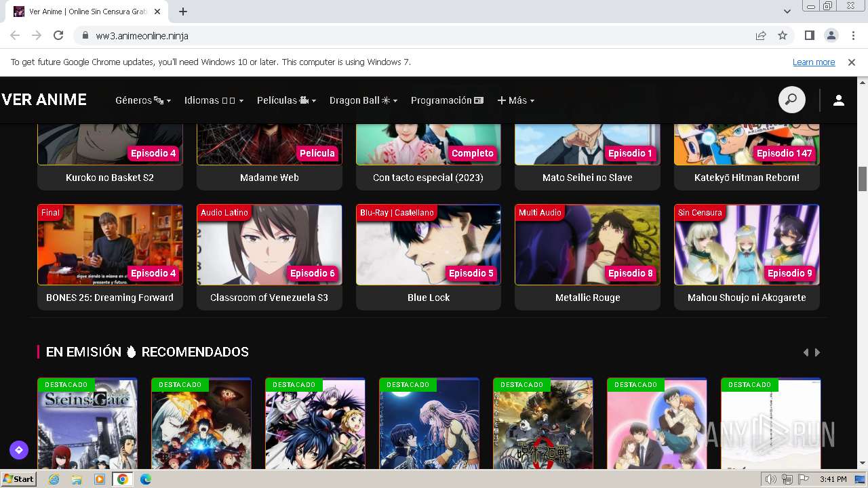Image resolution: width=868 pixels, height=488 pixels.
Task: Click the Chrome taskbar icon
Action: pos(123,479)
